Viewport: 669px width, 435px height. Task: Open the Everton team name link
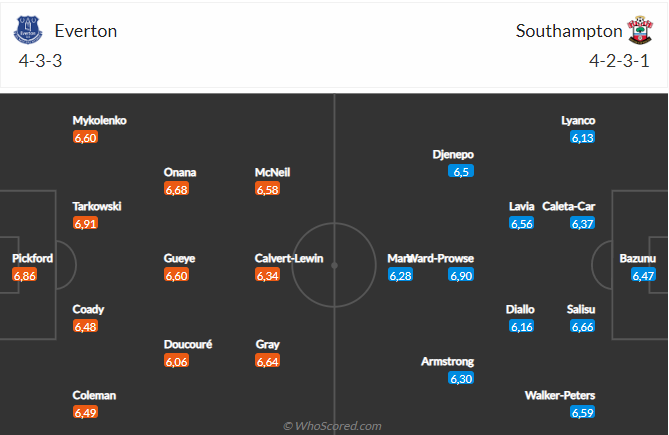tap(86, 30)
